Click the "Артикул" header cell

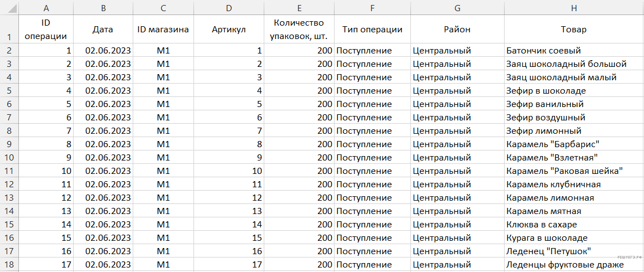[229, 30]
